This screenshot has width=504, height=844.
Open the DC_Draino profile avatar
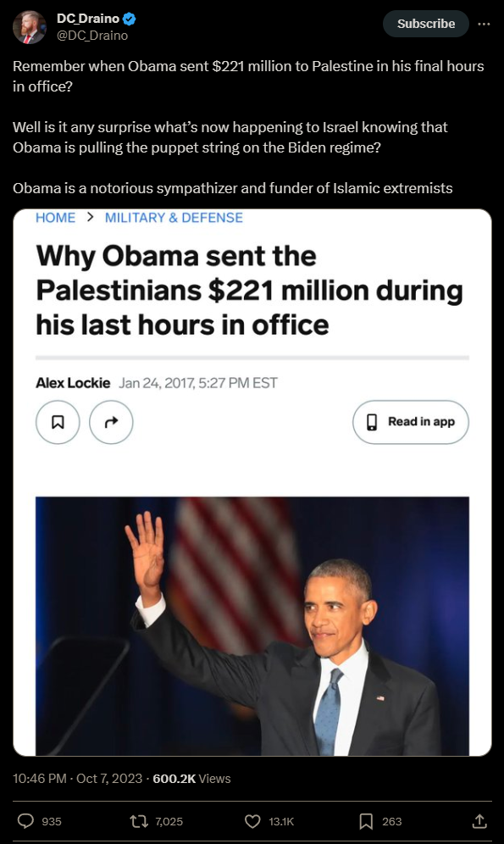[30, 27]
